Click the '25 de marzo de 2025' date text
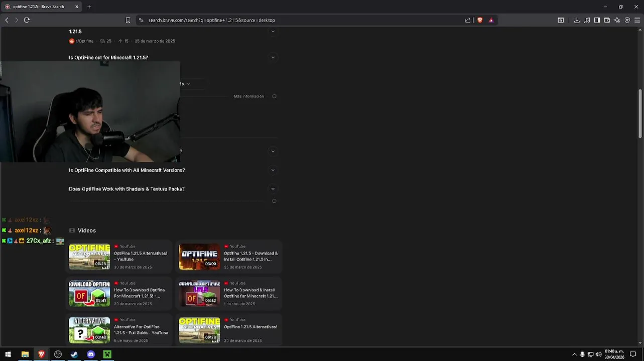Image resolution: width=644 pixels, height=361 pixels. [155, 41]
